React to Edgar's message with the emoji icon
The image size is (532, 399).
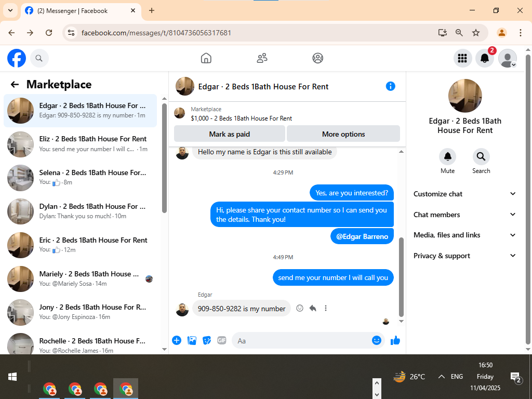(x=300, y=308)
